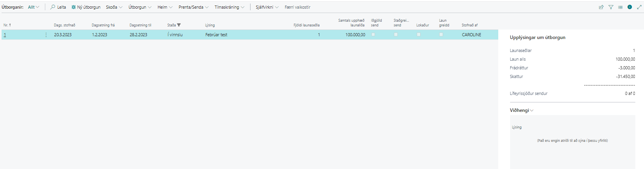Viewport: 644px width, 169px height.
Task: Toggle the Laun greidd checkbox
Action: 441,35
